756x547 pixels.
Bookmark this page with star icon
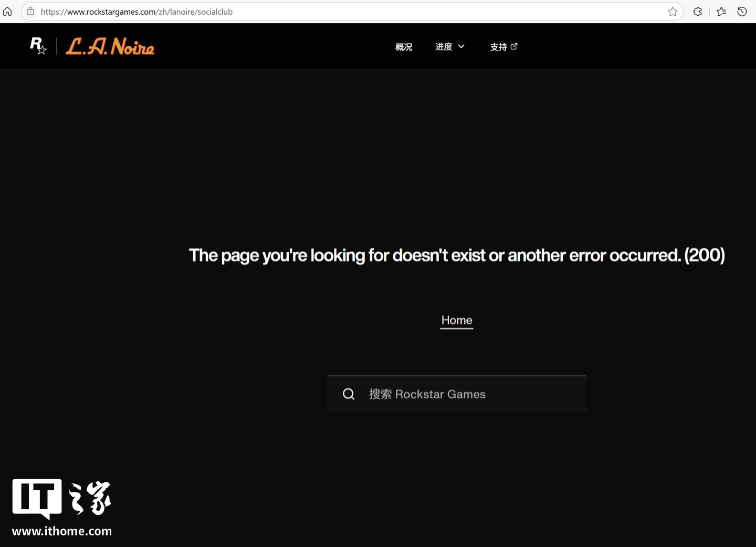click(673, 12)
